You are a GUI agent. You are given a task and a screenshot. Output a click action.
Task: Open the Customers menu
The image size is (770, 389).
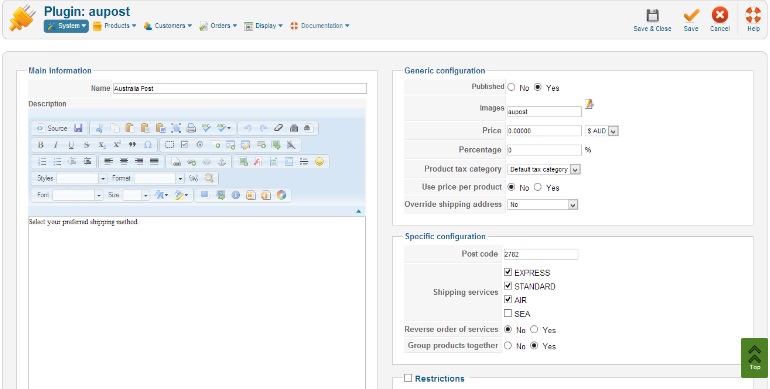click(167, 26)
